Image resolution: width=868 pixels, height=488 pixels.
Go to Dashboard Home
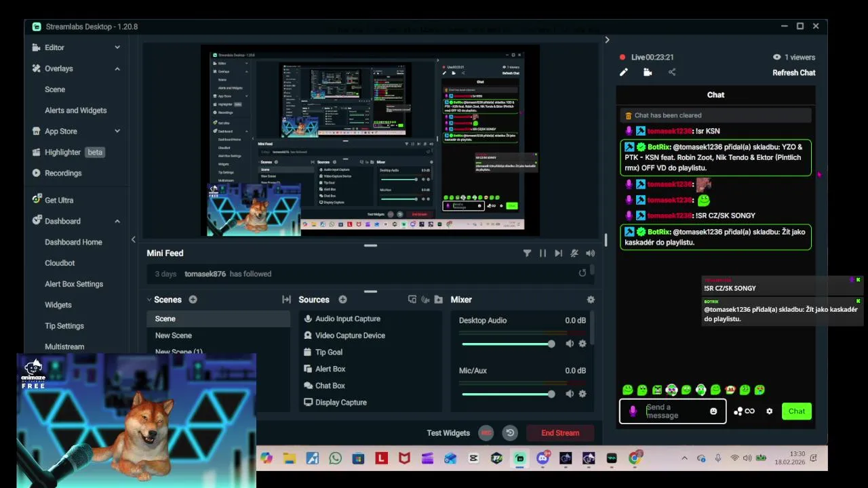73,242
